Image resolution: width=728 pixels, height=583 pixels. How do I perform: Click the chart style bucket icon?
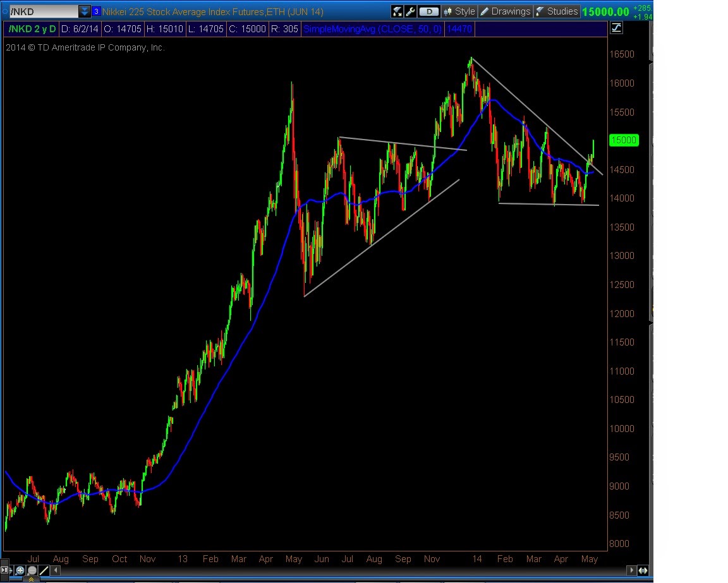tap(396, 11)
